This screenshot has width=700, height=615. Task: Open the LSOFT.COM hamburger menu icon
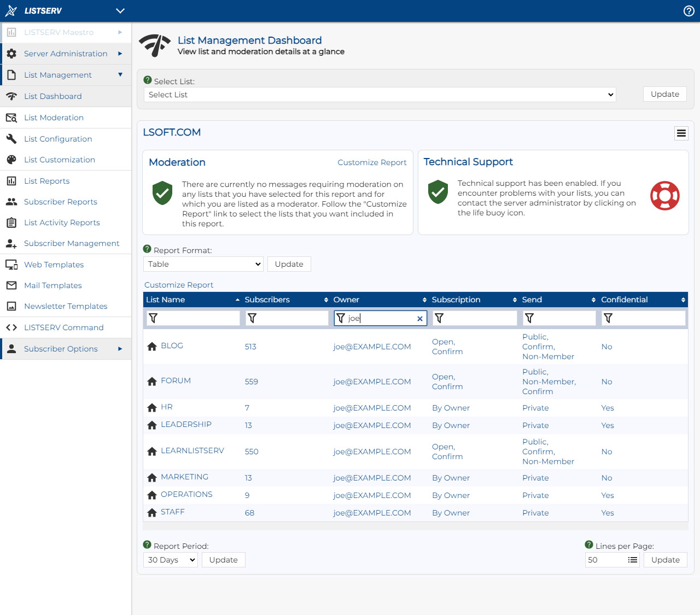(681, 133)
